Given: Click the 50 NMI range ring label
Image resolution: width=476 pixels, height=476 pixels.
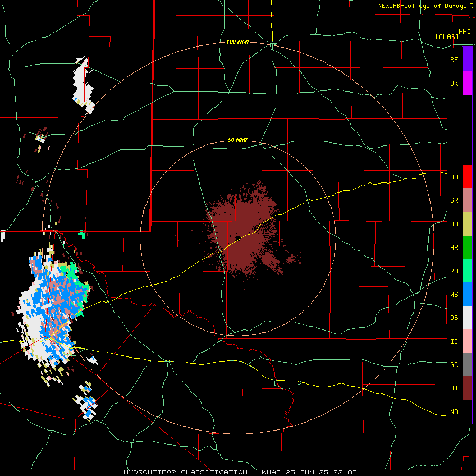Looking at the screenshot, I should click(237, 140).
